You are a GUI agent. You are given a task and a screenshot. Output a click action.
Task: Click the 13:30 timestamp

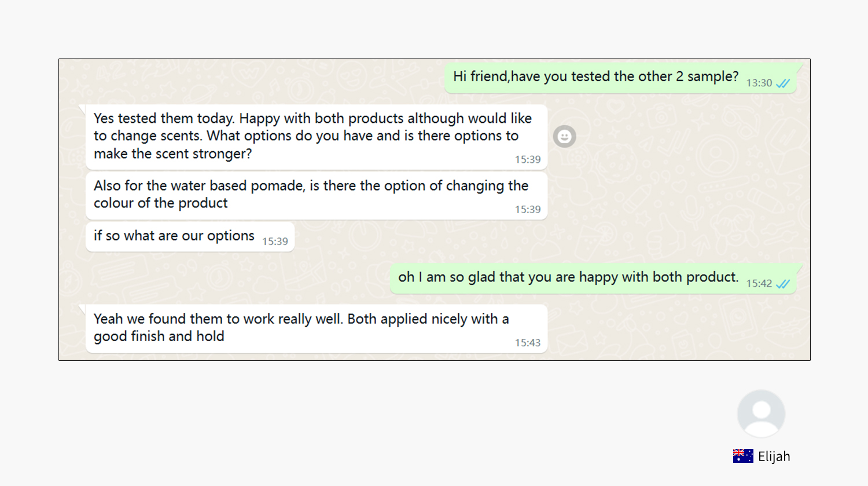759,83
